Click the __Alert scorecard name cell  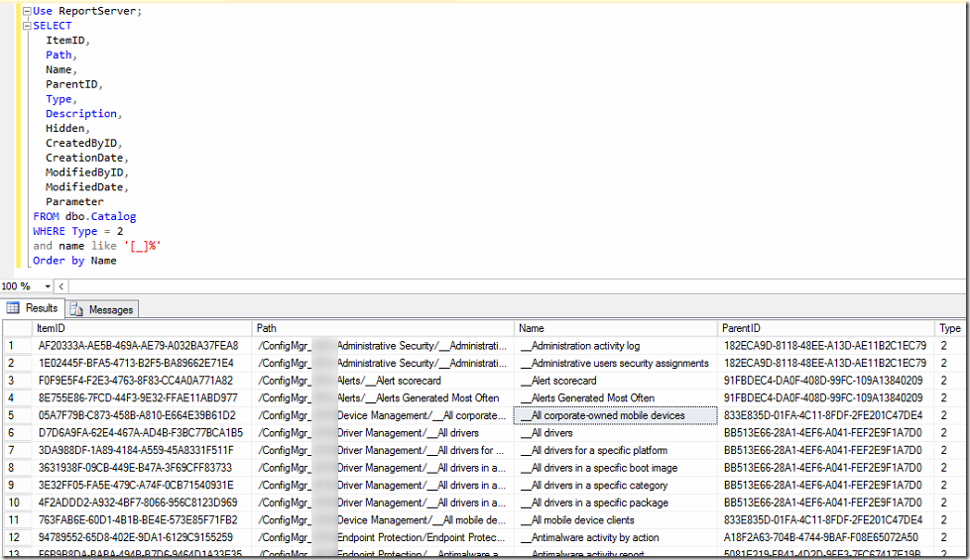click(562, 381)
